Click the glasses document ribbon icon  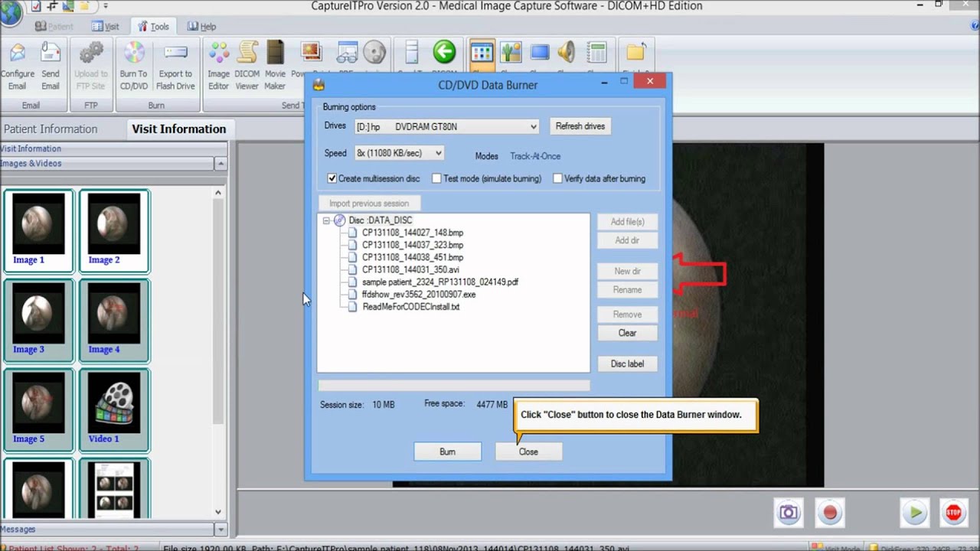[x=347, y=53]
